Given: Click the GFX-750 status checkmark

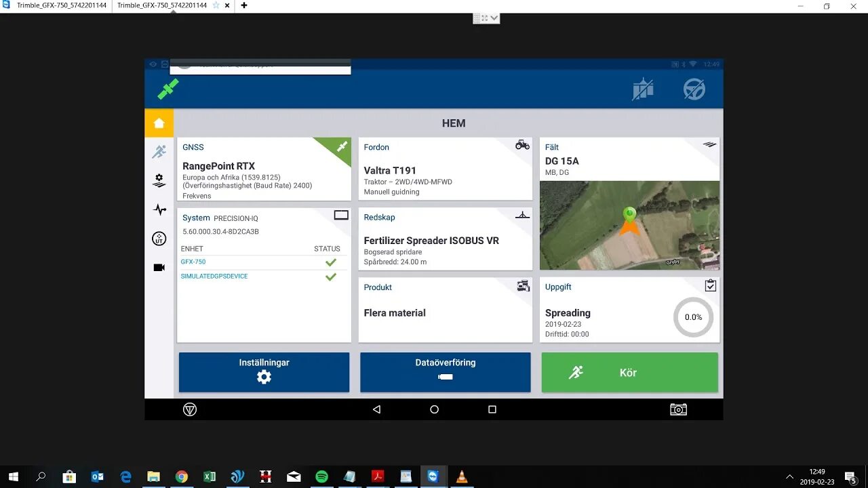Looking at the screenshot, I should (331, 262).
